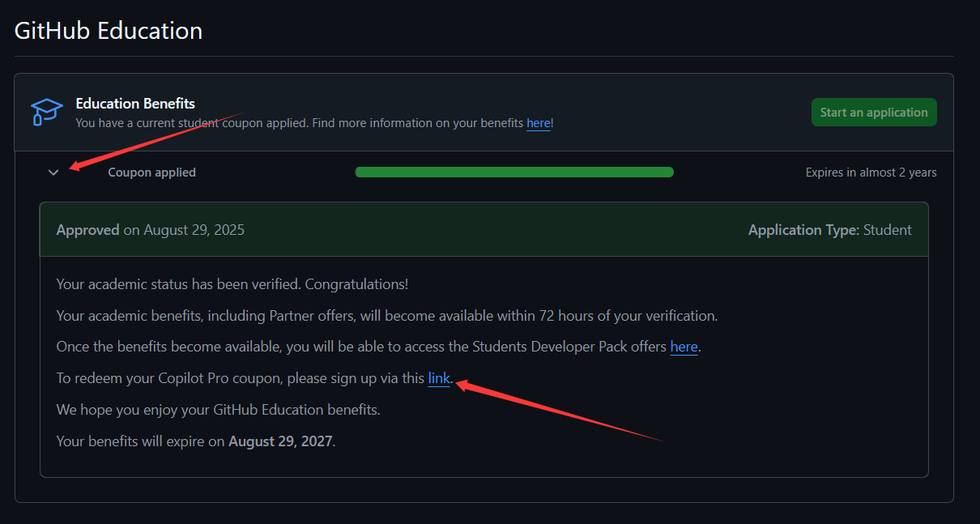Click the Application Type: Student label
Screen dimensions: 980x524
point(829,230)
